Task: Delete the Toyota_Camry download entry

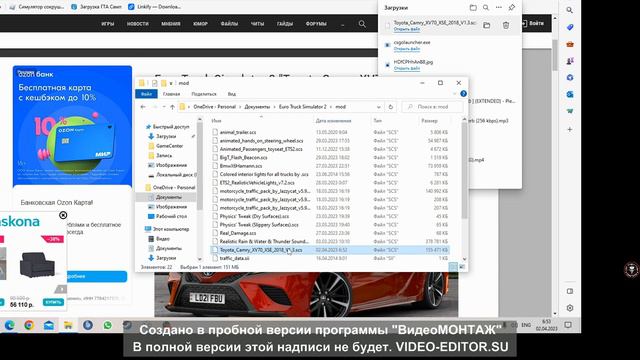Action: [506, 25]
